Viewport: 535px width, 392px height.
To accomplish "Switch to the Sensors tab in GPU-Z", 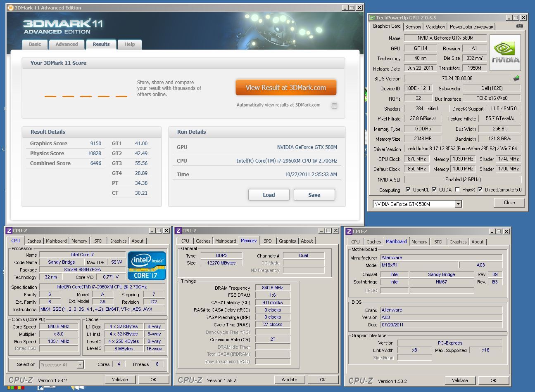I will pos(413,26).
